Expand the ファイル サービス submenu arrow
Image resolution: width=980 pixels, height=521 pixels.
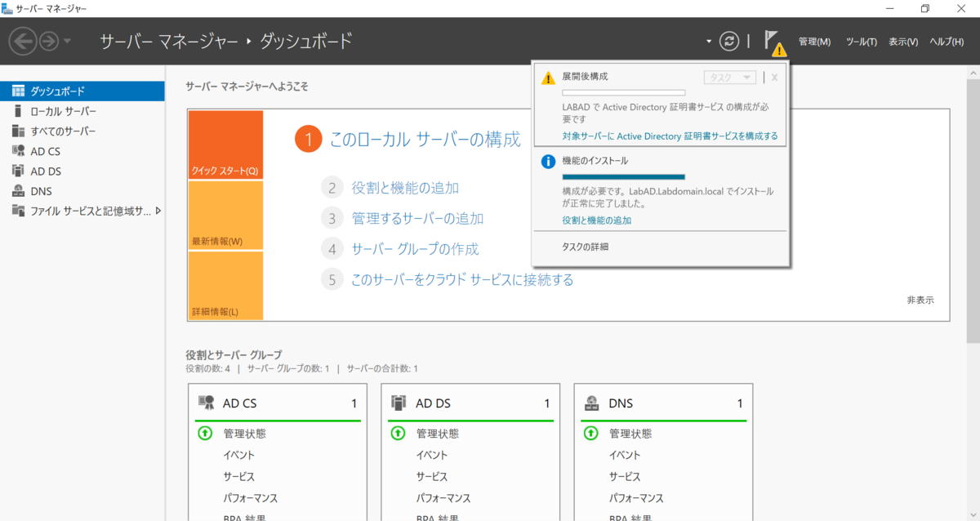click(158, 211)
